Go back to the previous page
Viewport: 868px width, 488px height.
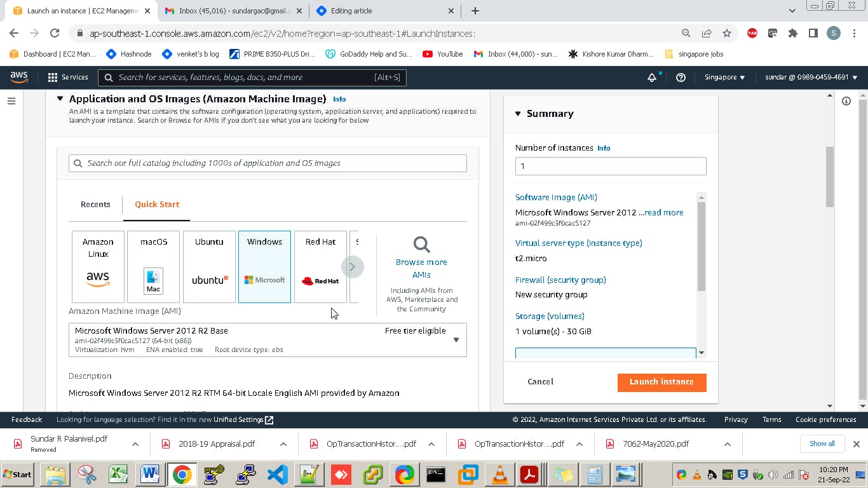pos(14,33)
